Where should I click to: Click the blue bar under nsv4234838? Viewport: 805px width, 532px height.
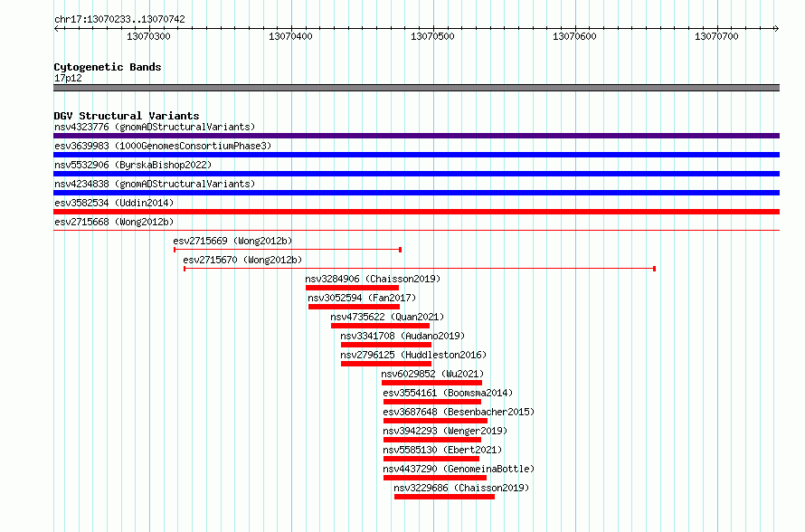coord(416,193)
